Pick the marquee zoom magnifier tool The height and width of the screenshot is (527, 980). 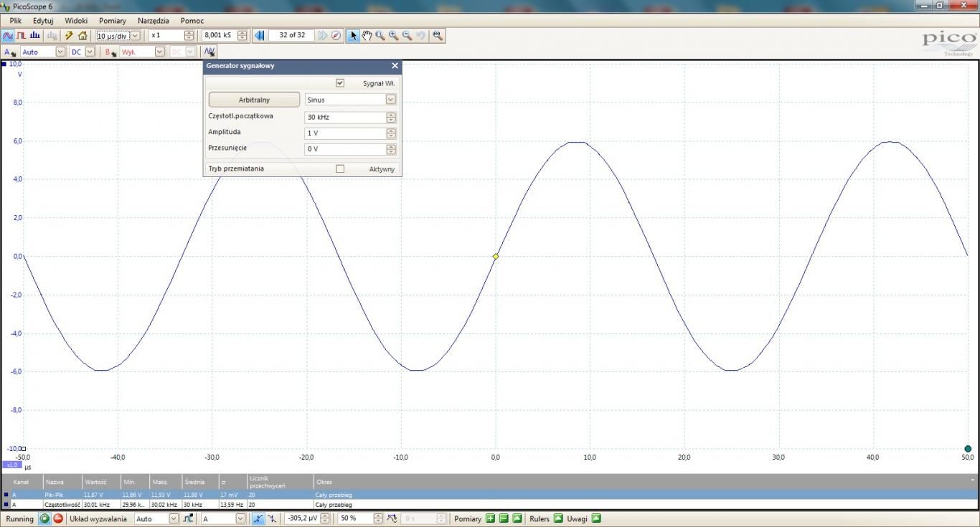tap(380, 35)
